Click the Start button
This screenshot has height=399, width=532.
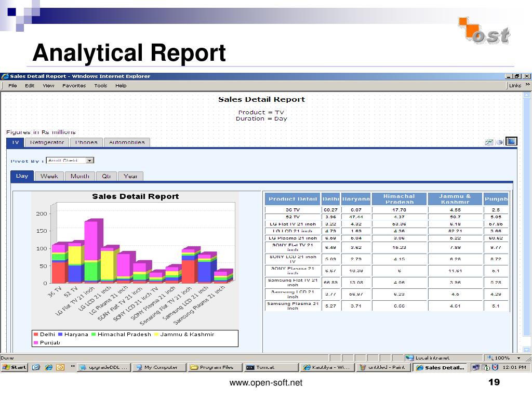[x=15, y=367]
